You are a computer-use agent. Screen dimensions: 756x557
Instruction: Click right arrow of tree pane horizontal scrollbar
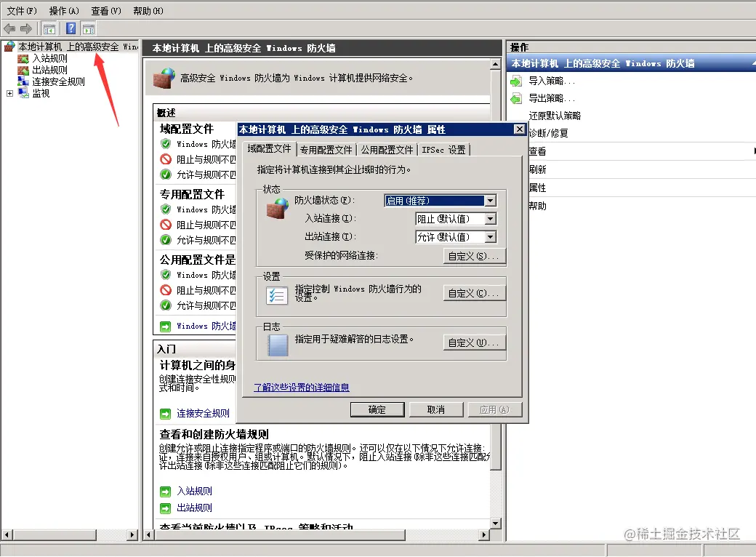click(132, 534)
